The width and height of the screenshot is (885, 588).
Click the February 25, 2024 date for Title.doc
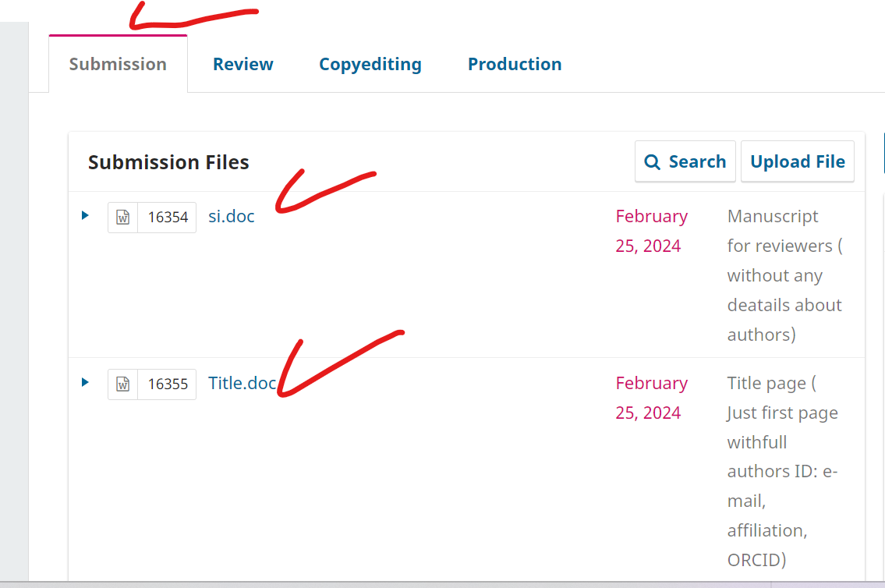pos(651,398)
